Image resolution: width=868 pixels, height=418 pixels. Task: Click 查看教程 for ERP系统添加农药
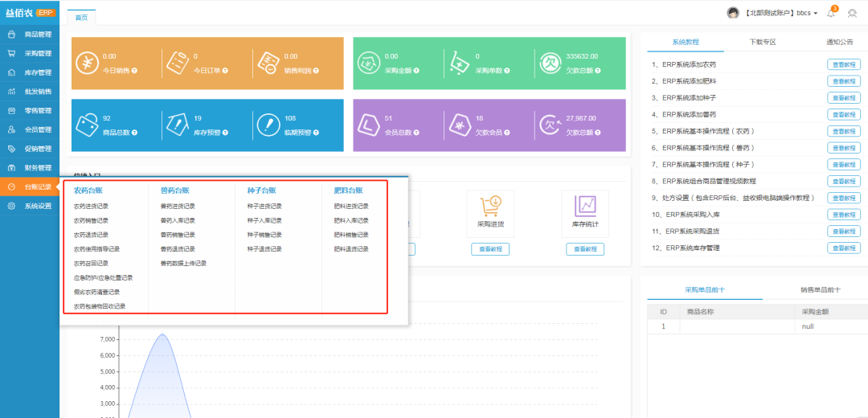tap(843, 64)
